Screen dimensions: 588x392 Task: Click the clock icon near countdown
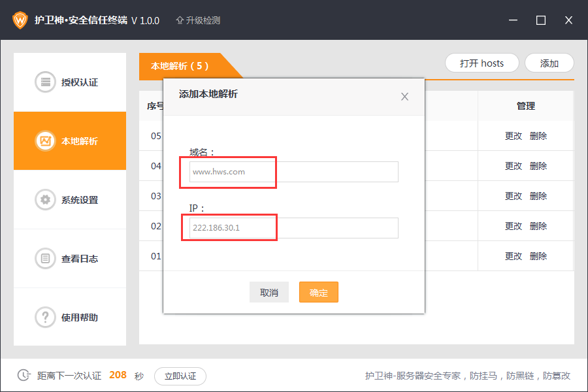[x=24, y=375]
